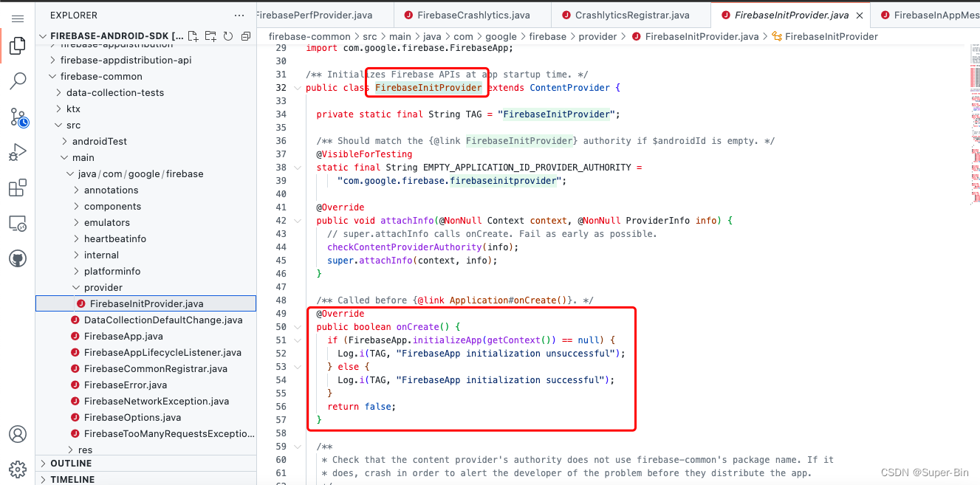Switch to the FirebasePerfProvider.java tab
Viewport: 980px width, 485px height.
pyautogui.click(x=325, y=15)
